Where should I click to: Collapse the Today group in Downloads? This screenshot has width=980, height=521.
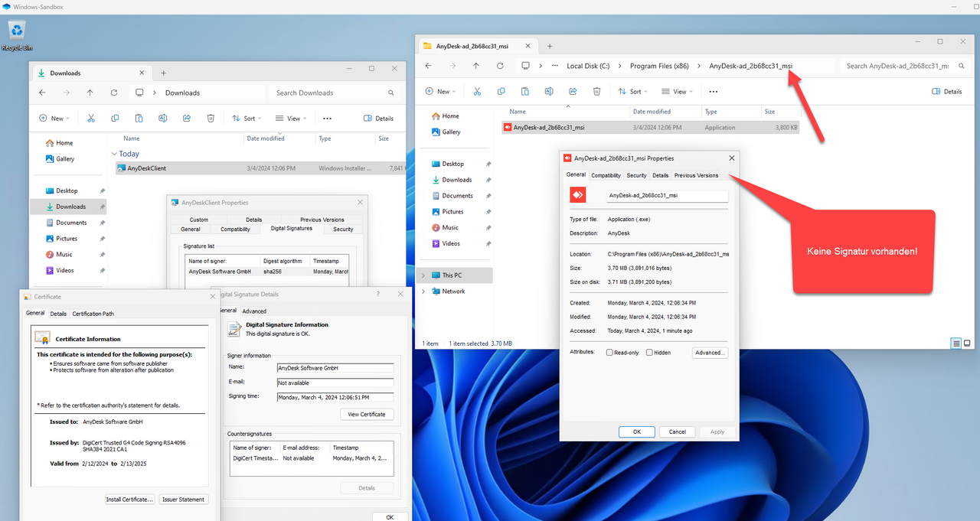click(x=115, y=154)
